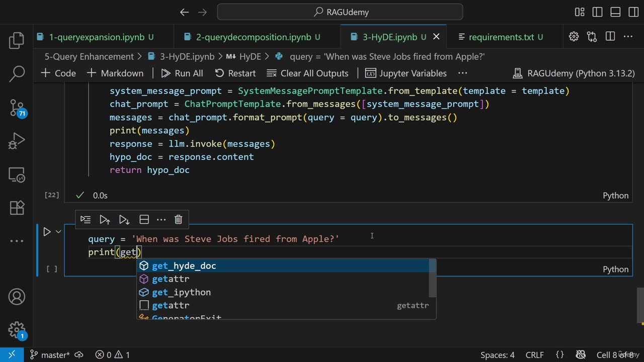Open the Explorer view in activity bar

pos(17,41)
